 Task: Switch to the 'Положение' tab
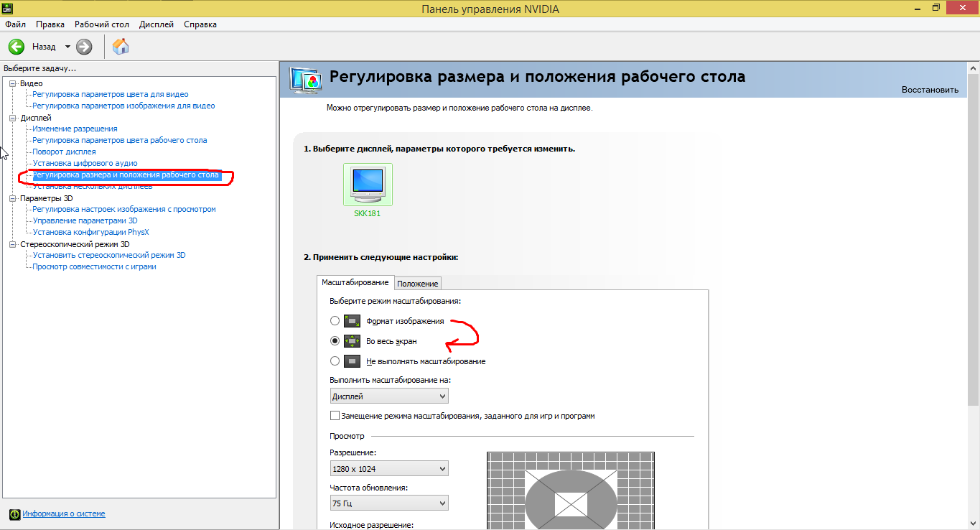click(x=418, y=284)
